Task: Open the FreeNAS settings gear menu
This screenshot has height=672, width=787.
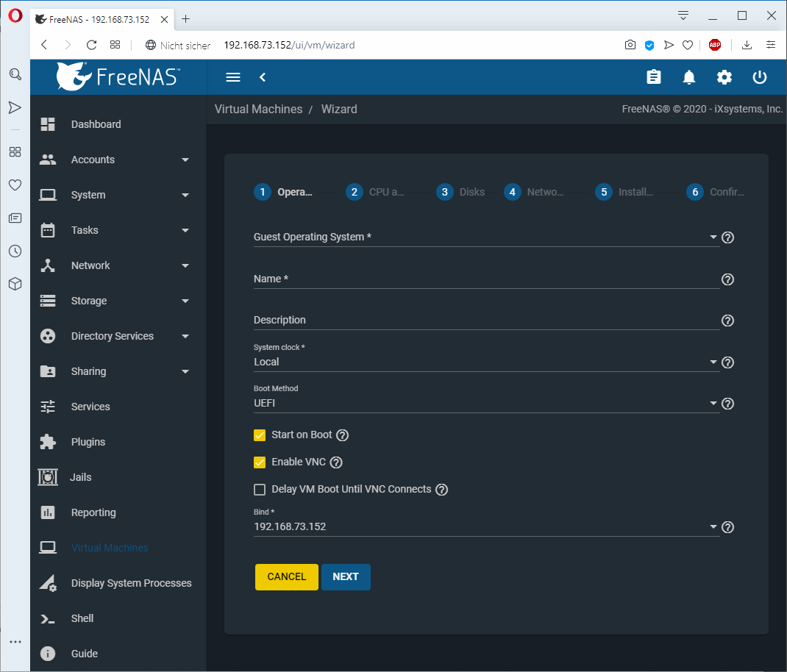Action: click(724, 77)
